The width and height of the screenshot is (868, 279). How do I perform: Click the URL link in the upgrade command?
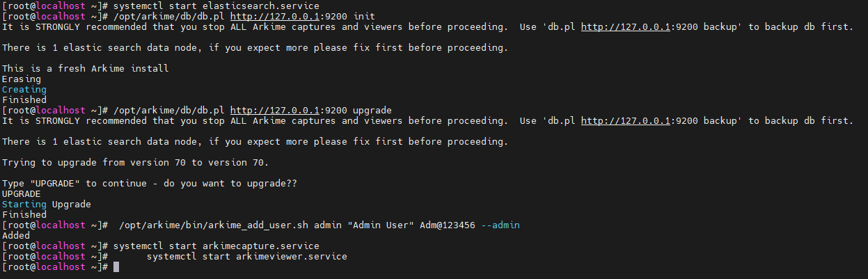[275, 111]
